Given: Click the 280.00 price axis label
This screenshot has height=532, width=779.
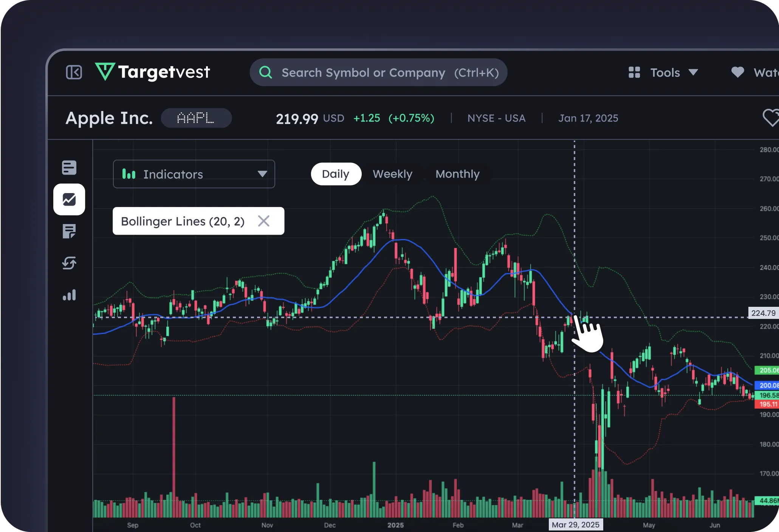Looking at the screenshot, I should point(769,150).
